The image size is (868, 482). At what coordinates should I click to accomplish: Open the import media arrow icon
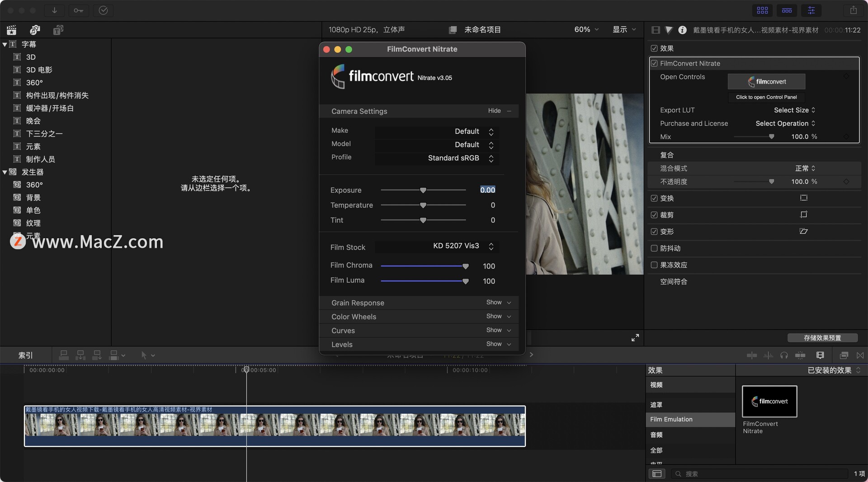point(54,10)
